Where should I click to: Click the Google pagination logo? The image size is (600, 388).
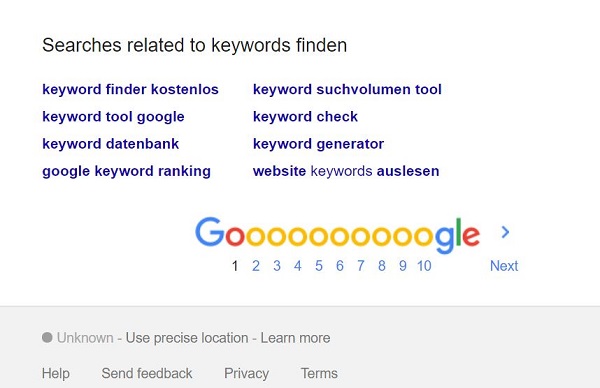pyautogui.click(x=337, y=235)
